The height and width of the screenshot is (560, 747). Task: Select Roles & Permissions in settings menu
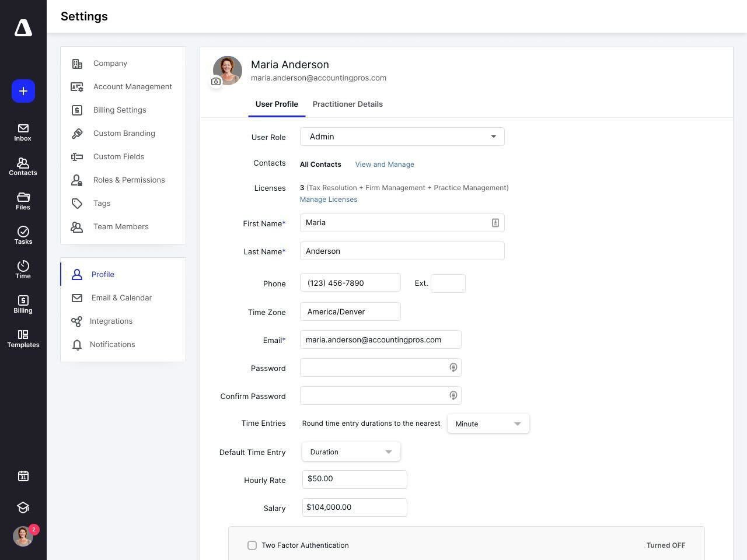129,180
